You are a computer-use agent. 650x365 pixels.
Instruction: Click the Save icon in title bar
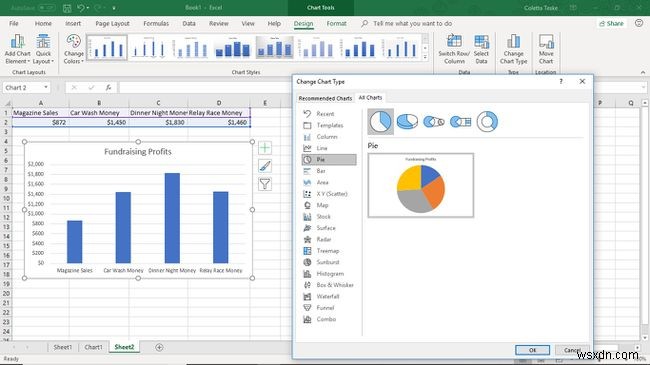tap(67, 8)
